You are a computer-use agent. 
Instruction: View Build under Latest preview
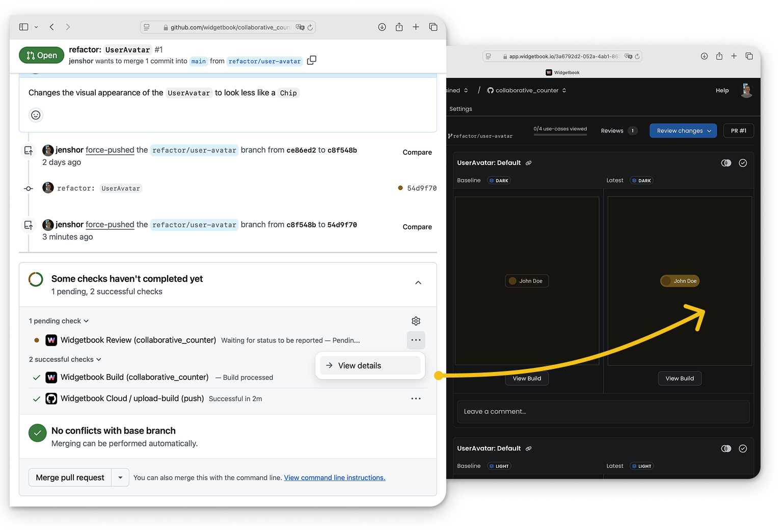tap(680, 379)
